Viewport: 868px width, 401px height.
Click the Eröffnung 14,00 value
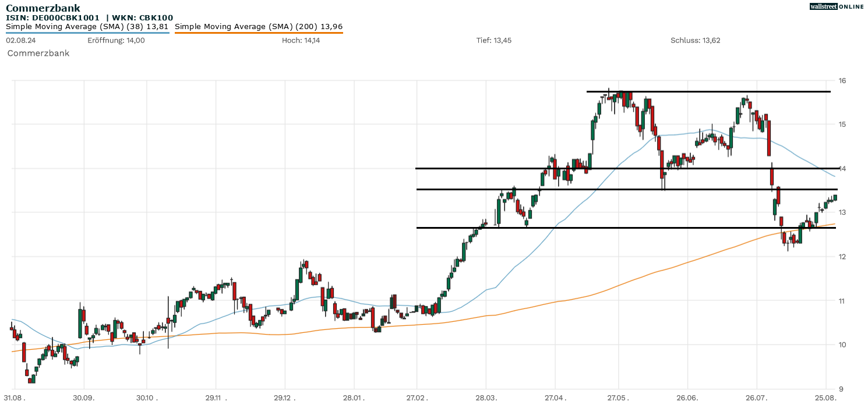(116, 40)
